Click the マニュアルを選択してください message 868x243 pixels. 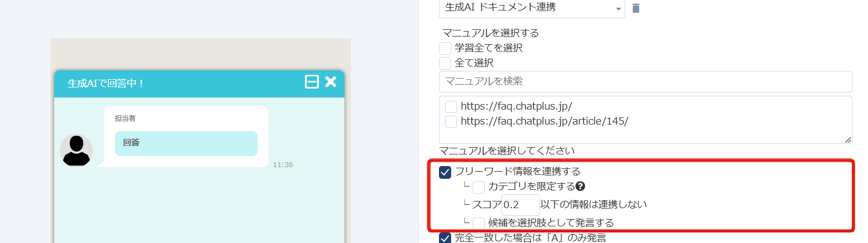[x=507, y=151]
